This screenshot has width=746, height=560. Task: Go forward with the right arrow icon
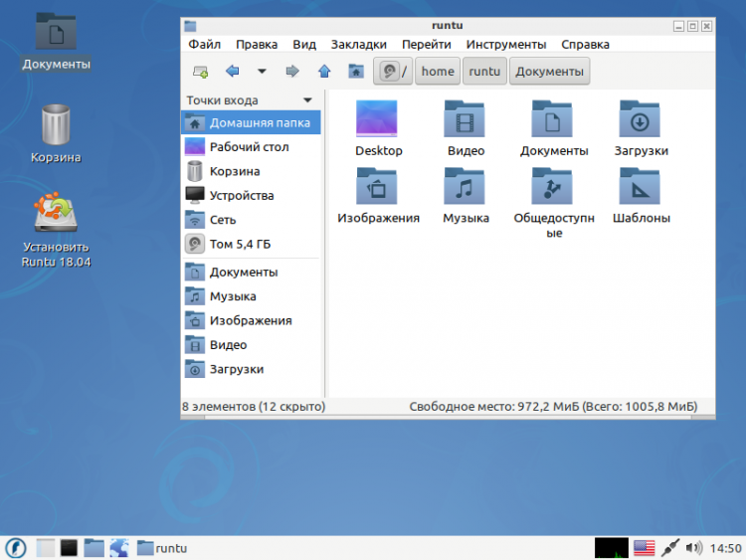pos(292,72)
